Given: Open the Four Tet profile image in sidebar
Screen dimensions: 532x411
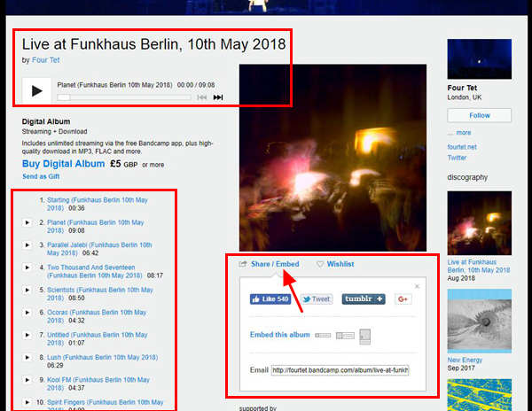Looking at the screenshot, I should 480,59.
